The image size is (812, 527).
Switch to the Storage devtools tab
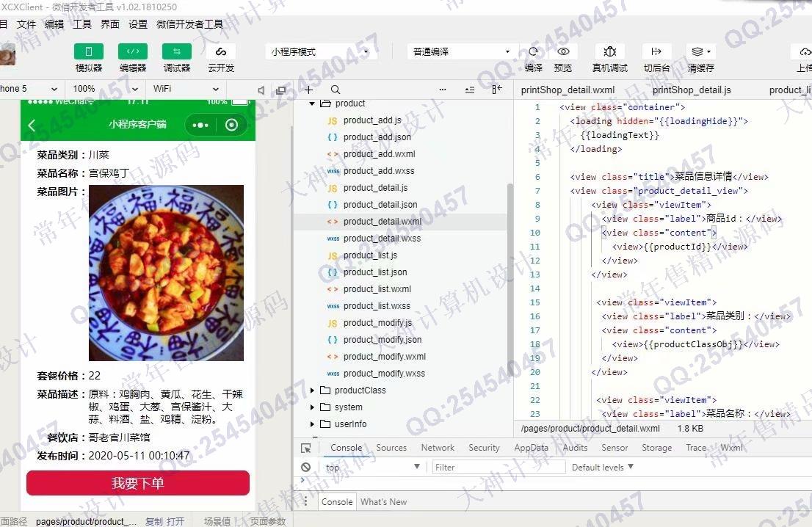tap(656, 448)
